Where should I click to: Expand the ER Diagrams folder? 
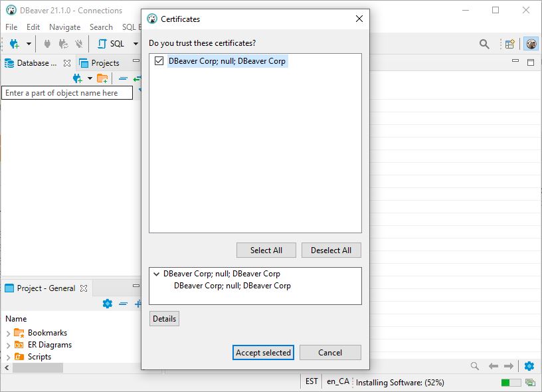pyautogui.click(x=8, y=345)
